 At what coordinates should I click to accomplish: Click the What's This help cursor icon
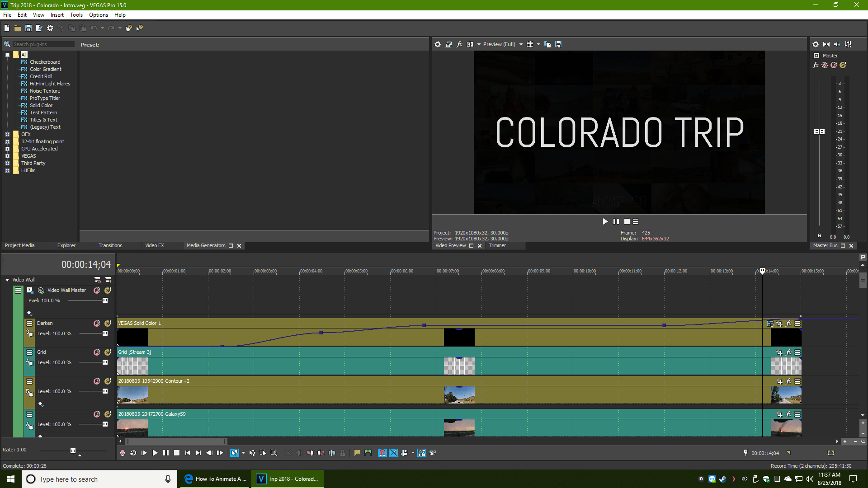[140, 28]
